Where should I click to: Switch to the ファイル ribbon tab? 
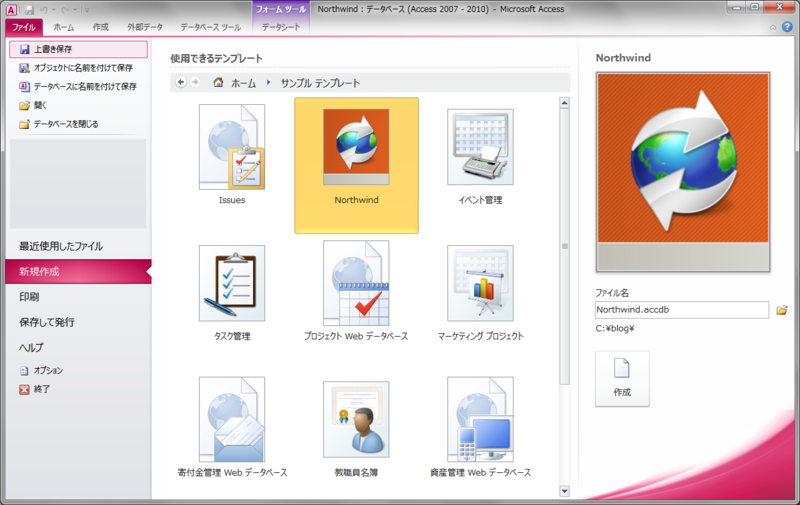pyautogui.click(x=24, y=28)
